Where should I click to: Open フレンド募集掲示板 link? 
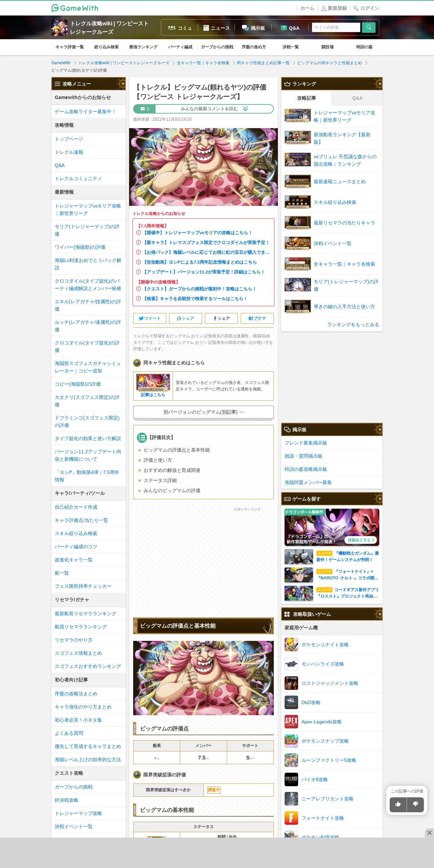click(306, 443)
